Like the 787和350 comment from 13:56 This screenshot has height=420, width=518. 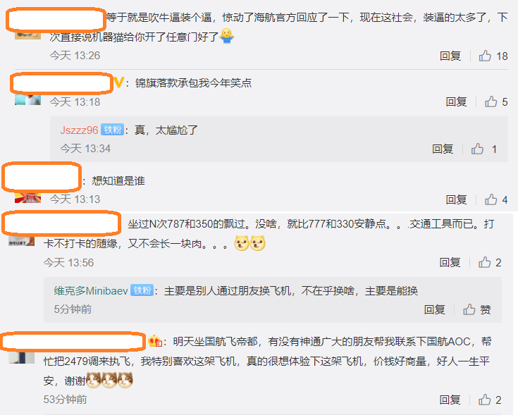[490, 262]
